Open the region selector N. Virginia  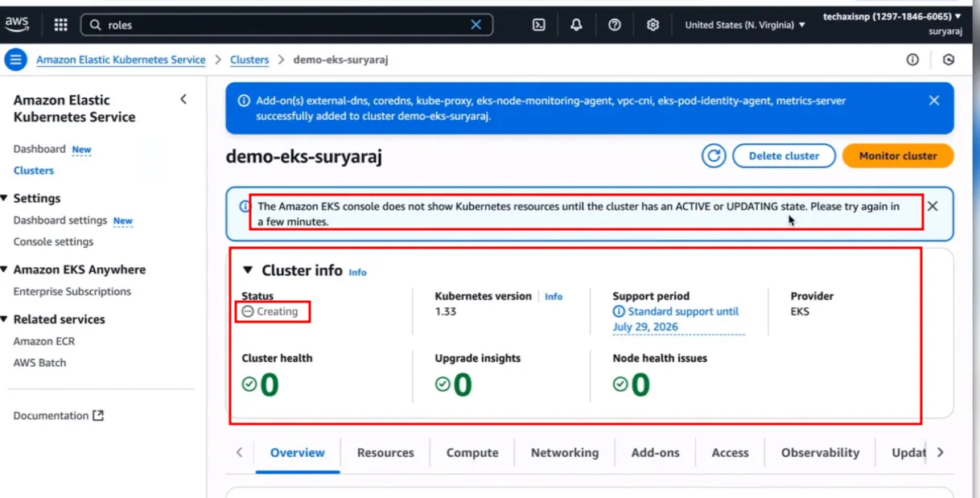[x=745, y=25]
